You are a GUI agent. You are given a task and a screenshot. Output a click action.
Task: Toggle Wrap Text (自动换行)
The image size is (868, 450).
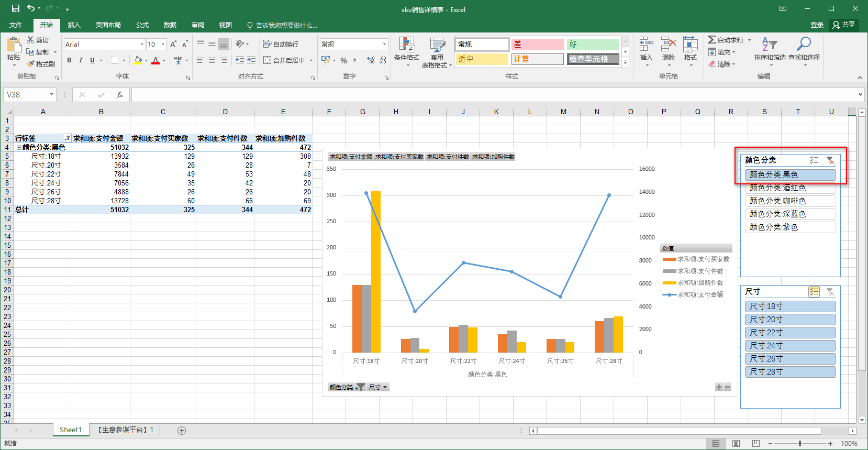pos(281,44)
